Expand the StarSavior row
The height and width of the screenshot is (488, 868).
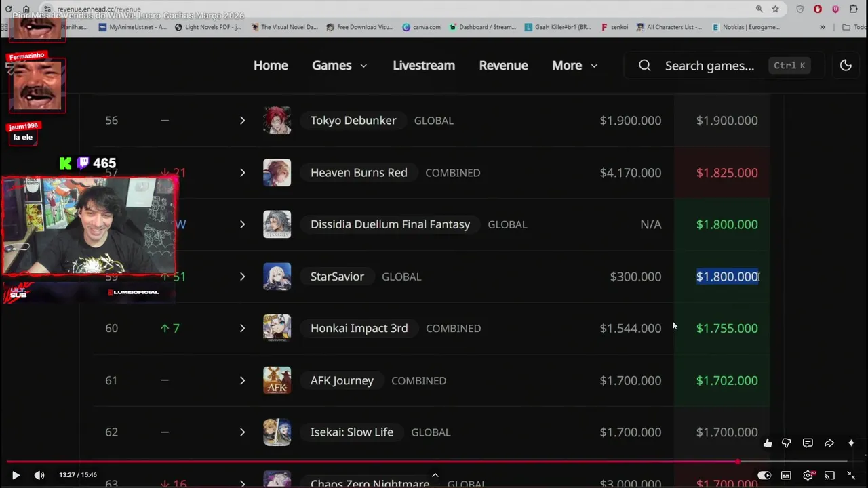(242, 277)
